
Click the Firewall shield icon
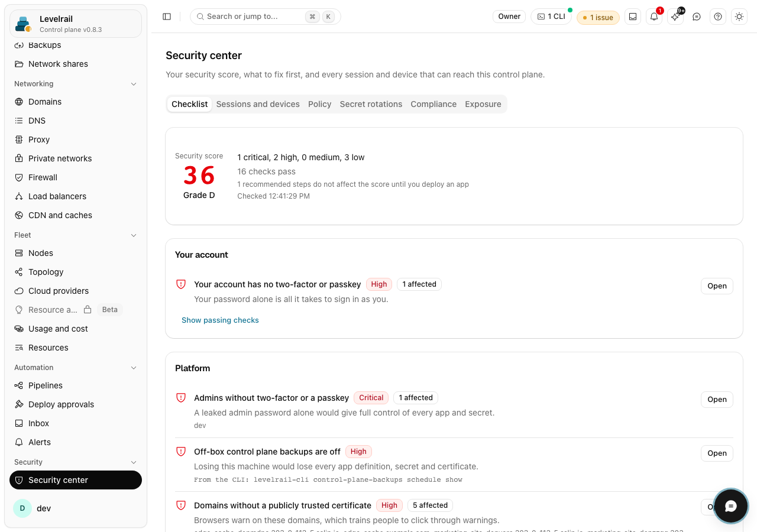[x=19, y=177]
